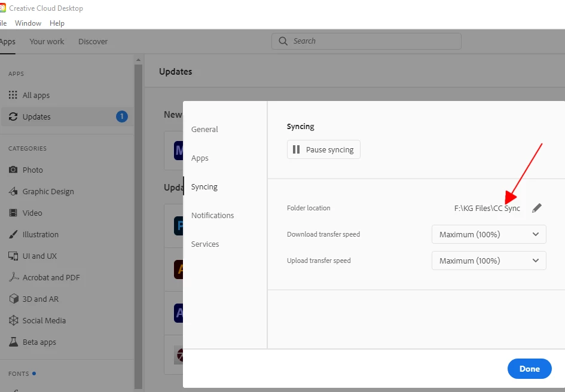The image size is (565, 392).
Task: Click the Acrobat and PDF category label
Action: [51, 277]
